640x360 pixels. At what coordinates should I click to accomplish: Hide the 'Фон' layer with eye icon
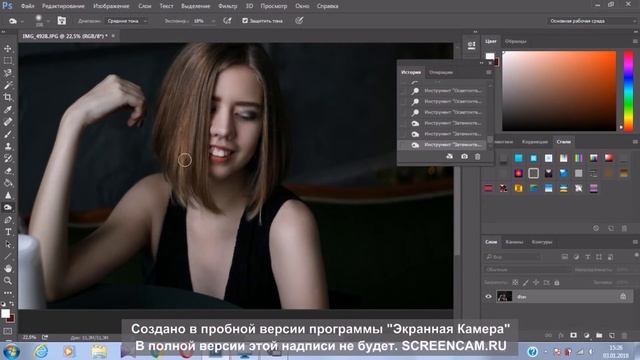click(x=488, y=297)
